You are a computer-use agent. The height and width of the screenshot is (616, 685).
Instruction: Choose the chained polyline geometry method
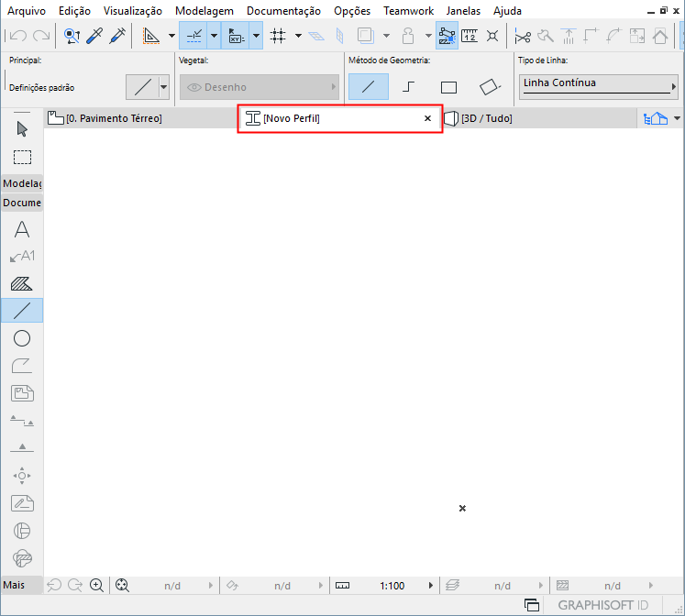click(408, 87)
